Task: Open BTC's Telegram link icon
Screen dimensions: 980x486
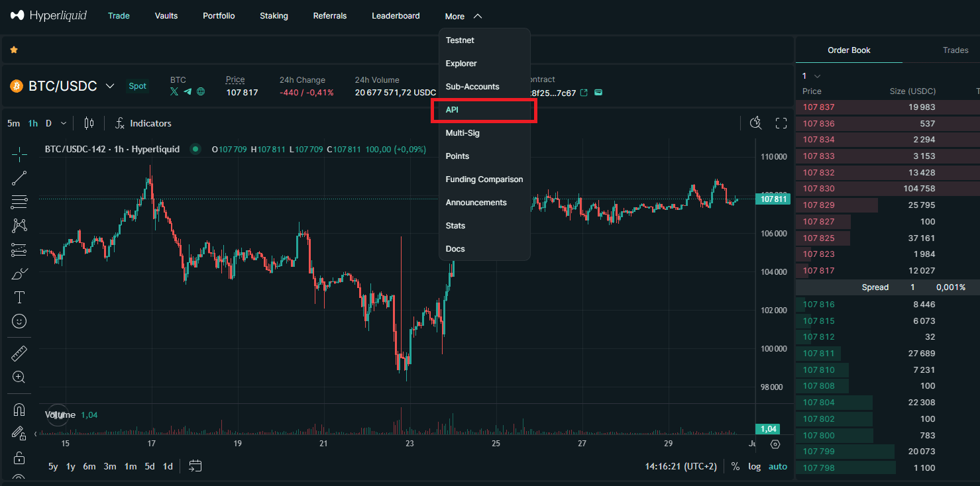Action: coord(188,92)
